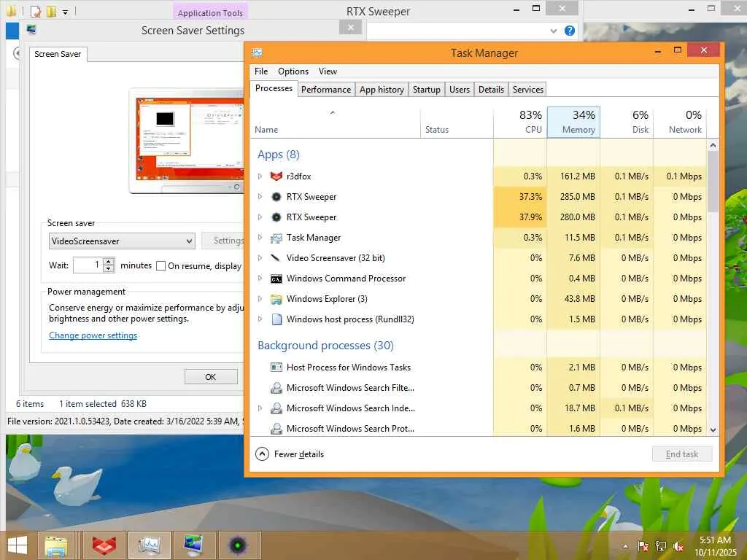Open the Options menu in Task Manager

293,71
